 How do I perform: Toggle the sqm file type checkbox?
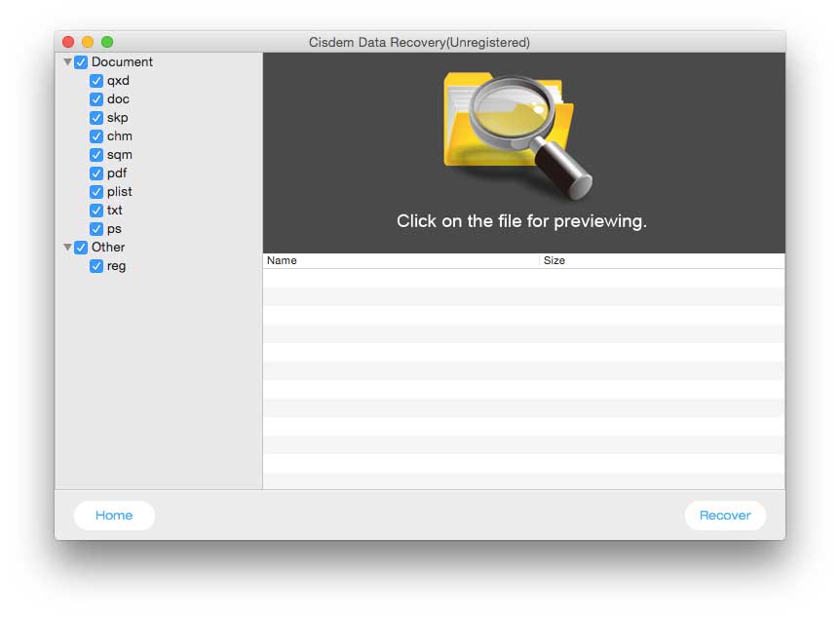pos(96,155)
